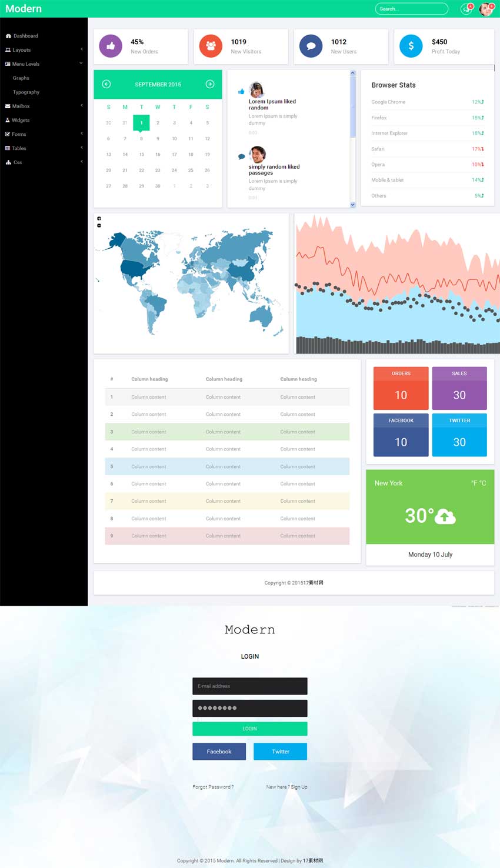Click the calendar next month arrow
This screenshot has width=500, height=868.
[209, 84]
